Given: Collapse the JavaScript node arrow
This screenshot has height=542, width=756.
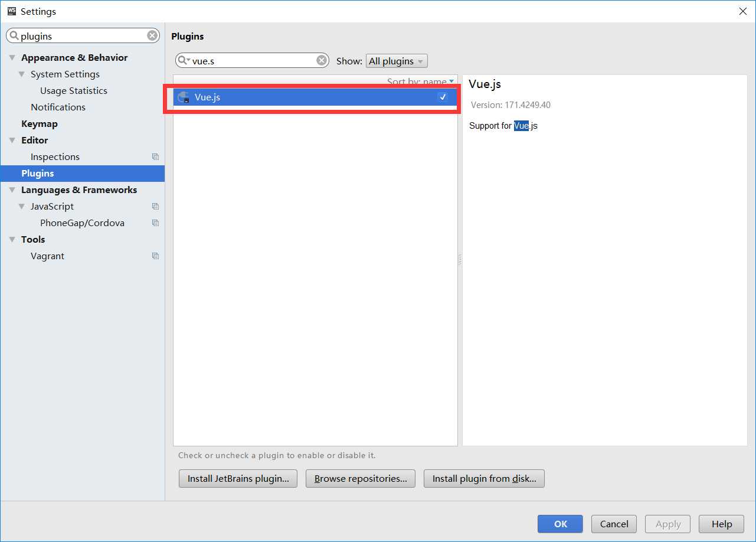Looking at the screenshot, I should pyautogui.click(x=22, y=207).
